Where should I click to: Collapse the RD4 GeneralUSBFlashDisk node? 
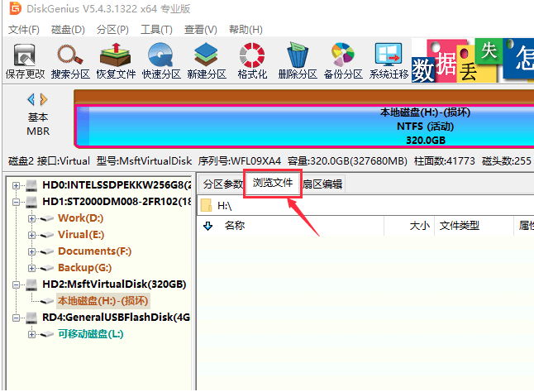16,318
